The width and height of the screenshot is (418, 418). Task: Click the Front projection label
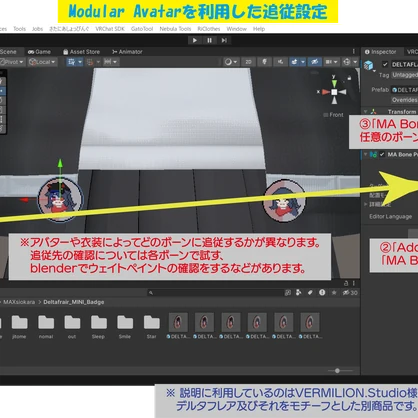pos(333,115)
